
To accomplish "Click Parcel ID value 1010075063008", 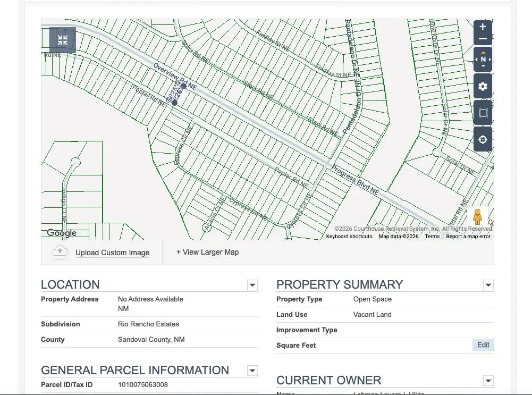I will point(143,385).
